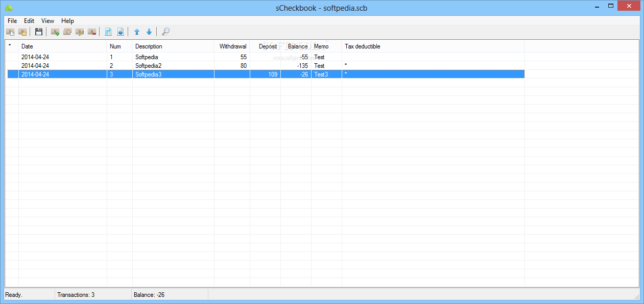Open the Help menu
Viewport: 644px width, 304px height.
pos(67,21)
